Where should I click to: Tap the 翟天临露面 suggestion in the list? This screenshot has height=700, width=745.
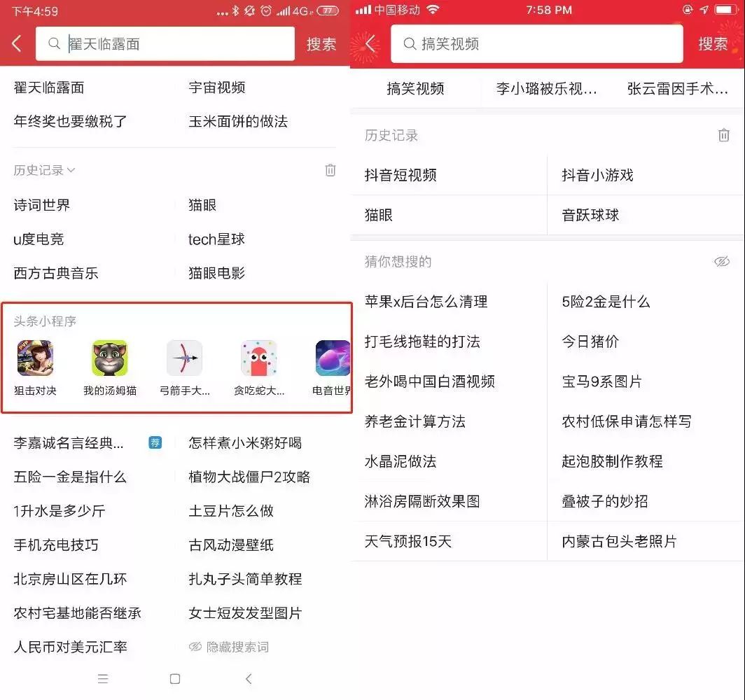point(49,87)
